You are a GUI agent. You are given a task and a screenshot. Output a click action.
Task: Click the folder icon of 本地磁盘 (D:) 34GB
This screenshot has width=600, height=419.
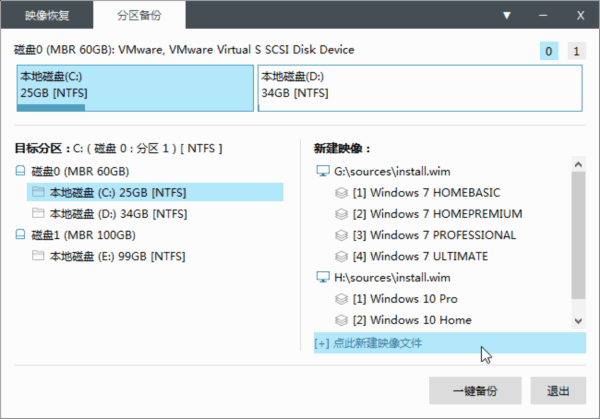(38, 213)
